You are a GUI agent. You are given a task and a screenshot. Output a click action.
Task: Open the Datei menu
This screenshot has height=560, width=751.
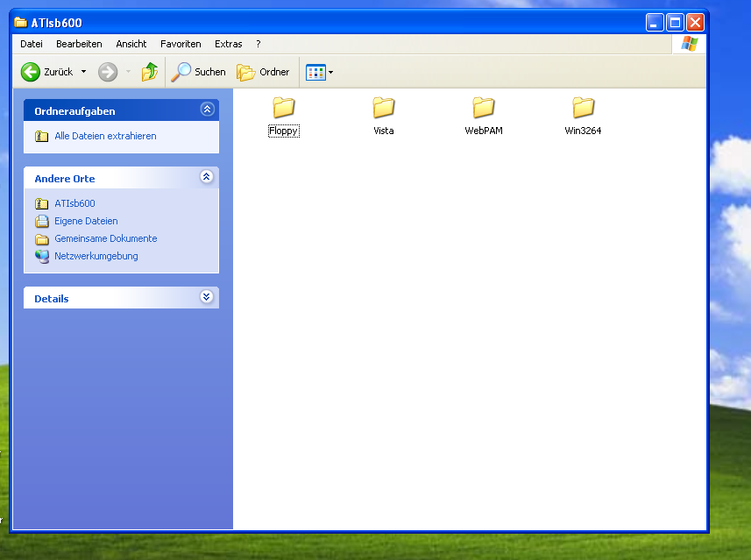coord(32,44)
